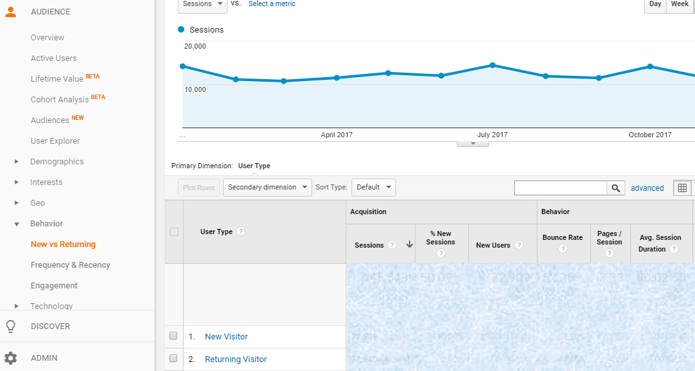The width and height of the screenshot is (695, 371).
Task: Open the Audience section person icon
Action: click(11, 12)
